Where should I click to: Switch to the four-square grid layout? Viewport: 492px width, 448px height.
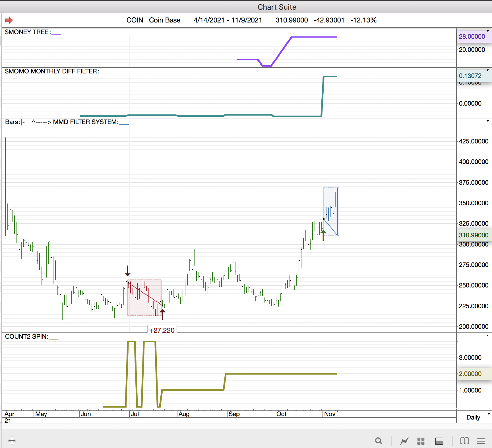pos(421,441)
